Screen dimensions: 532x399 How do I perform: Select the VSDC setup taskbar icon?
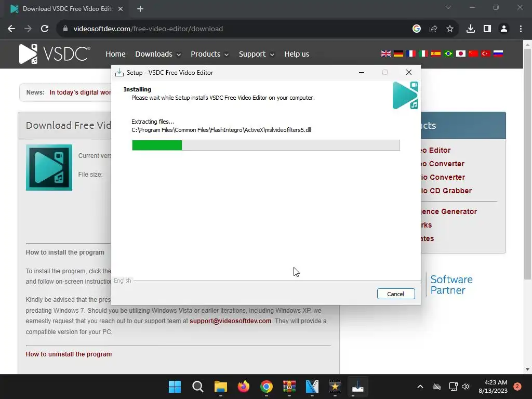pos(357,387)
